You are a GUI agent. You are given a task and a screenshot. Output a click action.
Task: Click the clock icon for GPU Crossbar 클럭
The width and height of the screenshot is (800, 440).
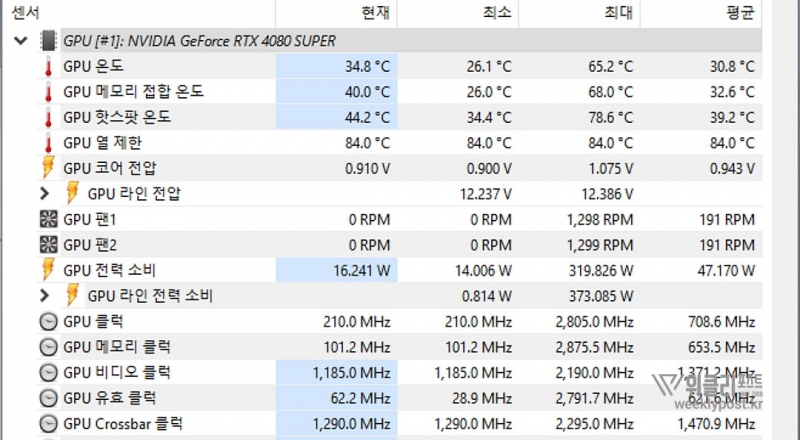pos(48,424)
